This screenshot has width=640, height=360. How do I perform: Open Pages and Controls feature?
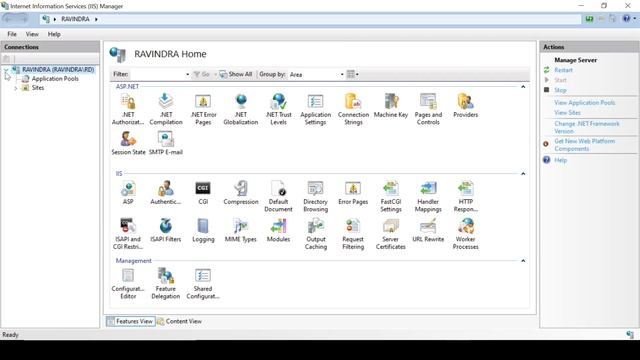(428, 109)
